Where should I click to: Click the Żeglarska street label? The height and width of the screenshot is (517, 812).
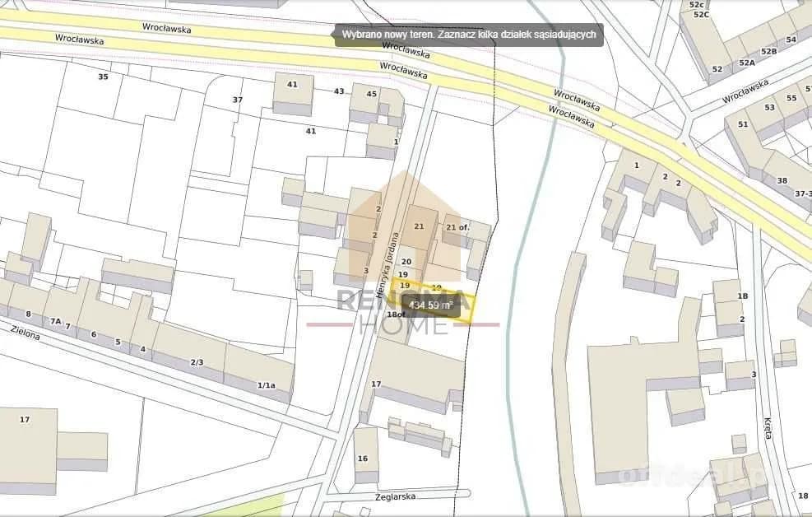[396, 496]
